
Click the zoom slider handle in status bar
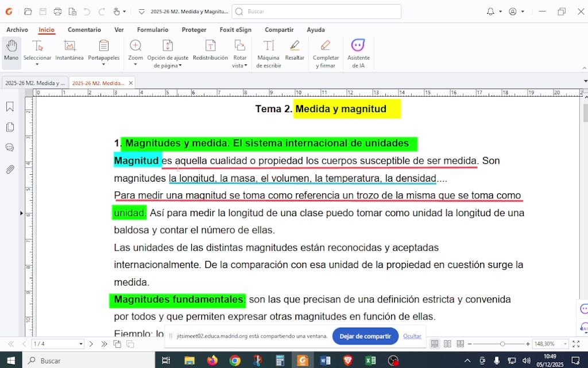click(x=502, y=344)
